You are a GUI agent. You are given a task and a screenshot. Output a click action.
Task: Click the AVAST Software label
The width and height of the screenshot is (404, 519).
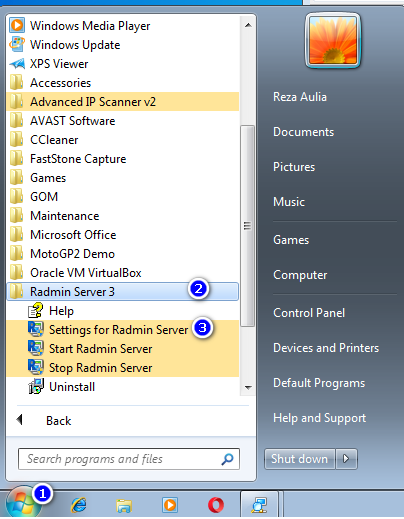[73, 121]
